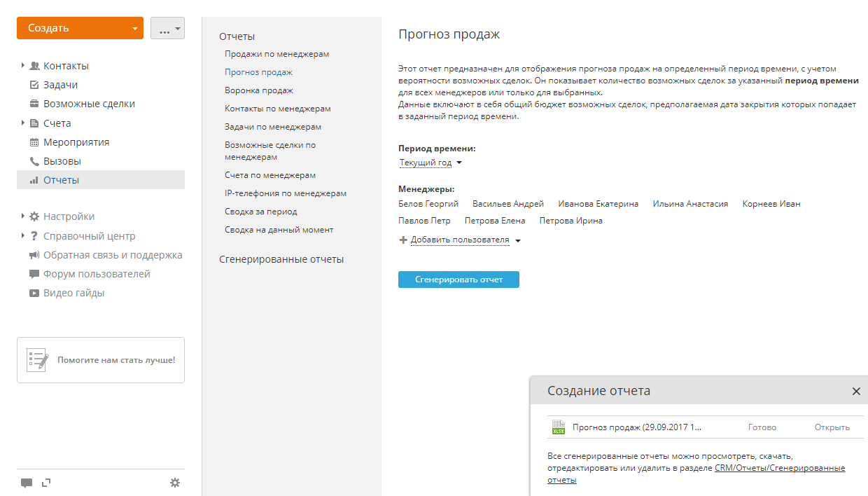This screenshot has width=868, height=496.
Task: Click the Мероприятия calendar icon
Action: 34,142
